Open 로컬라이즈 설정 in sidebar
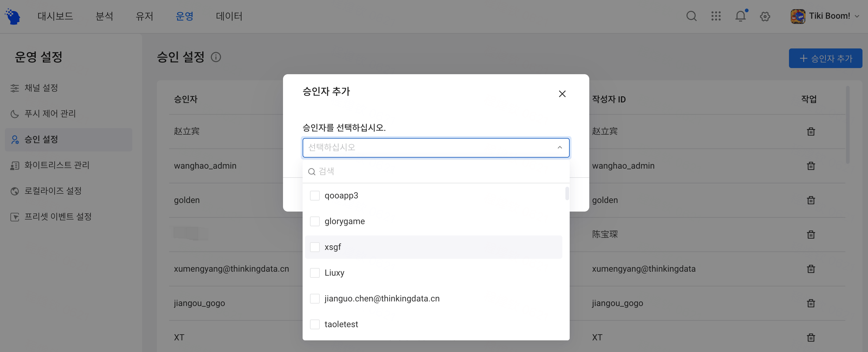Viewport: 868px width, 352px height. coord(68,191)
